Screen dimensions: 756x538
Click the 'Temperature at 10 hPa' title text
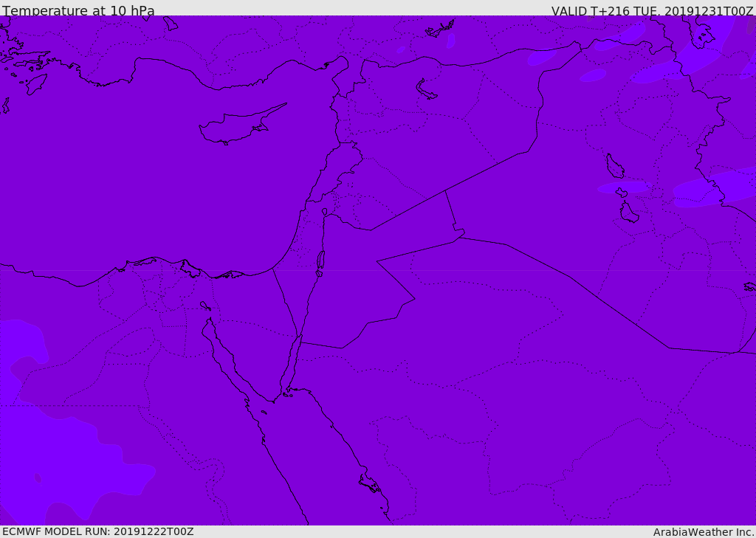78,10
